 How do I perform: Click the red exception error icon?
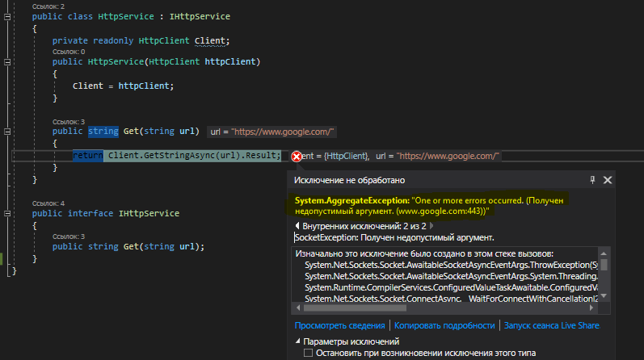(297, 156)
